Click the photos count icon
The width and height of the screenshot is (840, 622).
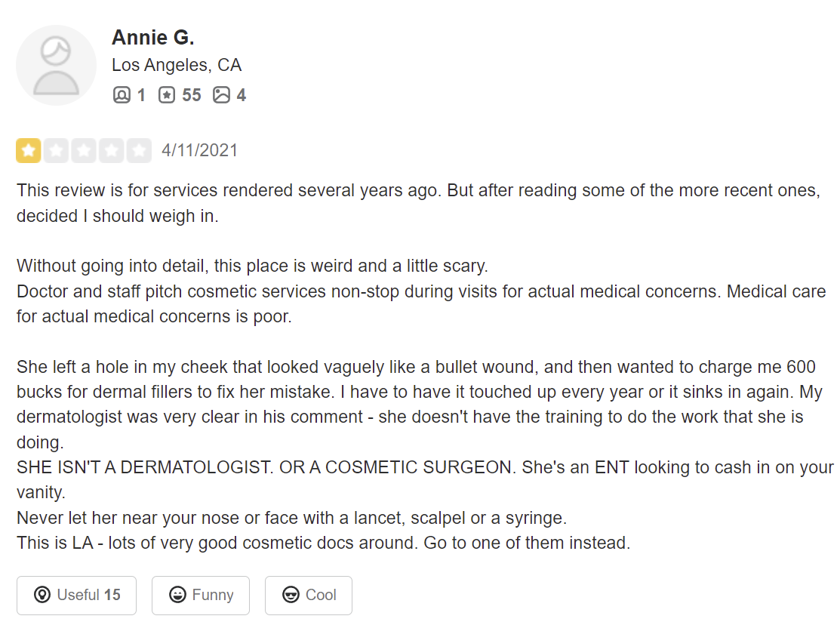click(x=221, y=95)
